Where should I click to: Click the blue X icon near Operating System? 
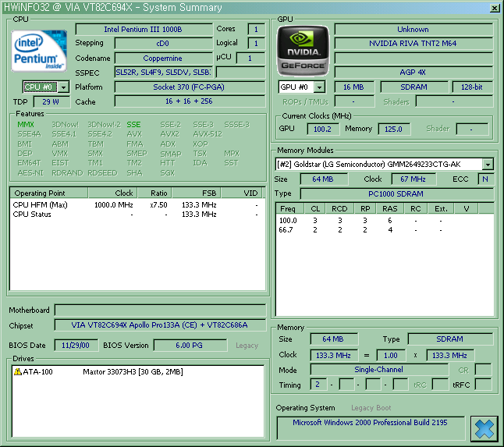point(484,429)
